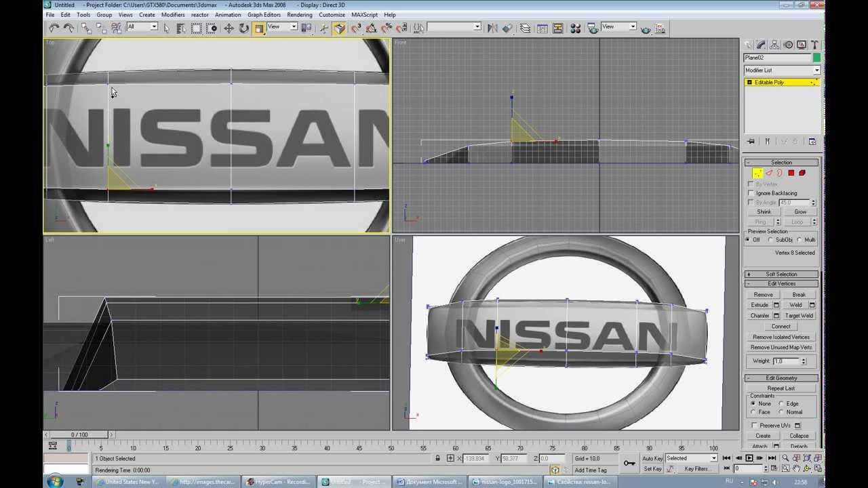
Task: Open Select by Name list icon
Action: click(181, 28)
